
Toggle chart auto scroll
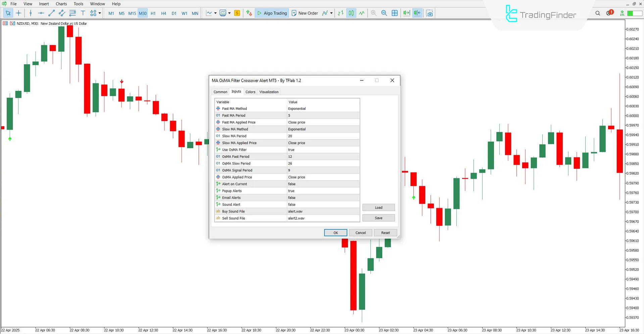tap(406, 13)
